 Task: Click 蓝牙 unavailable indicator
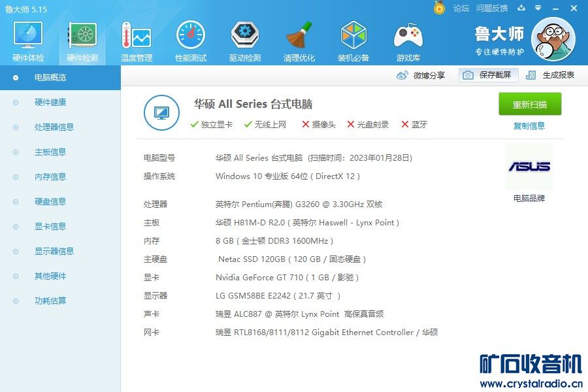[414, 125]
